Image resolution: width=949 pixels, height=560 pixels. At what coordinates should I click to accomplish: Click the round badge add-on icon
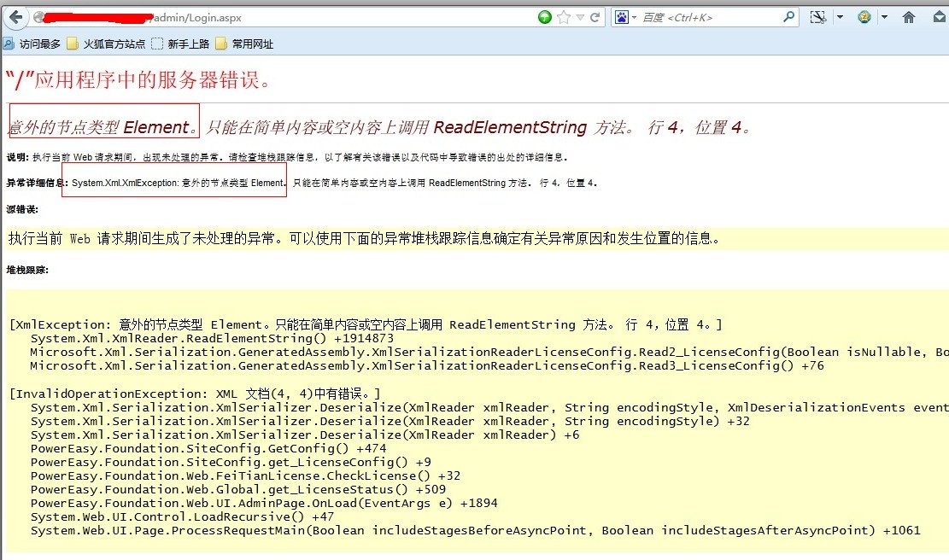pyautogui.click(x=865, y=17)
